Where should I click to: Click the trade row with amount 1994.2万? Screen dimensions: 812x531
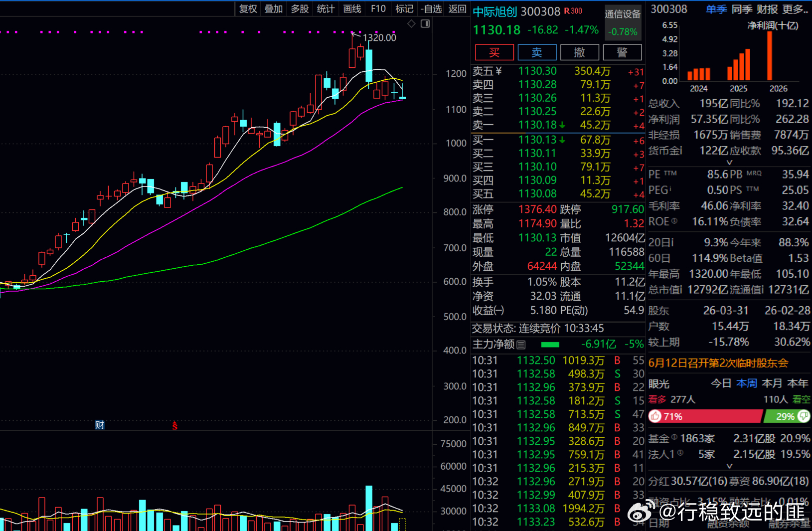click(x=558, y=509)
